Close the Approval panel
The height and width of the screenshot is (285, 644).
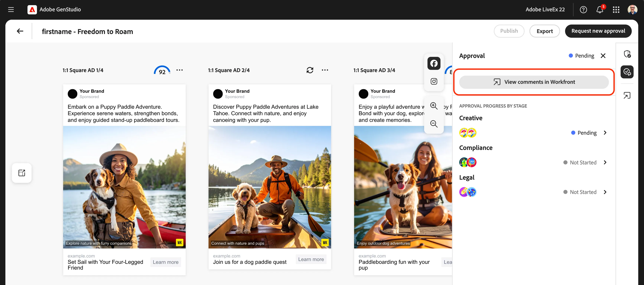coord(603,56)
